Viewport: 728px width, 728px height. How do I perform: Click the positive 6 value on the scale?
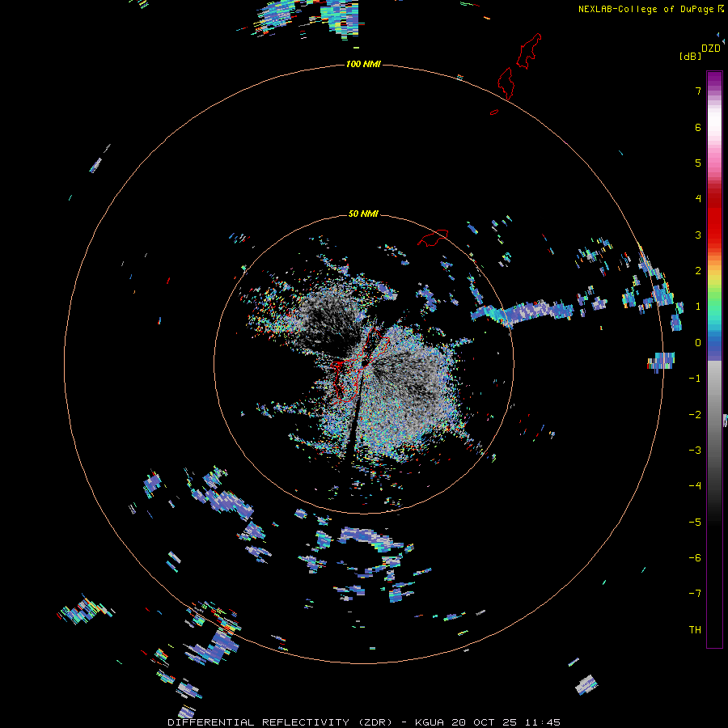coord(697,127)
